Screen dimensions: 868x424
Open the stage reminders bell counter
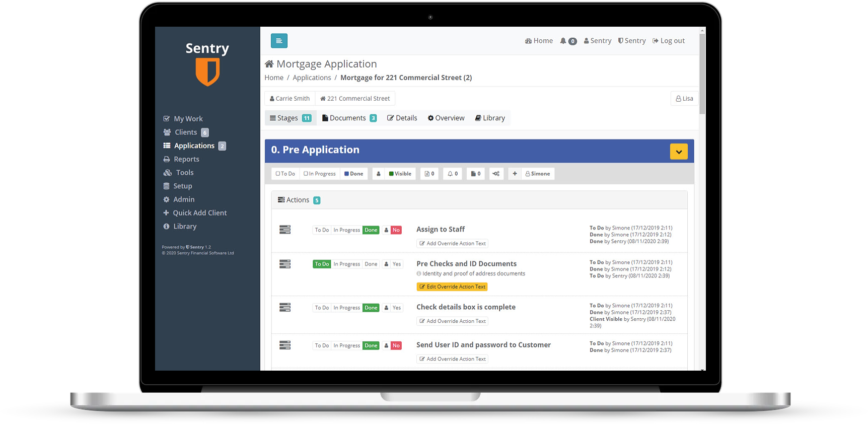click(453, 174)
